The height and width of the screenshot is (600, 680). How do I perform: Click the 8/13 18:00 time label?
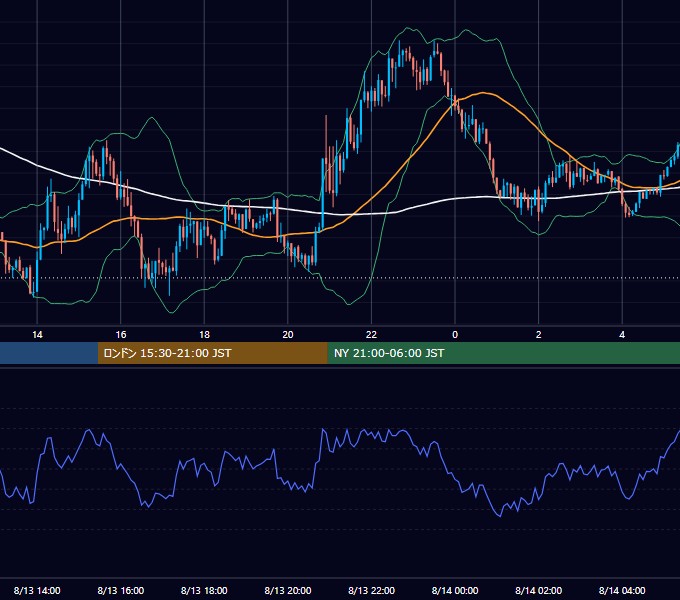(x=204, y=590)
